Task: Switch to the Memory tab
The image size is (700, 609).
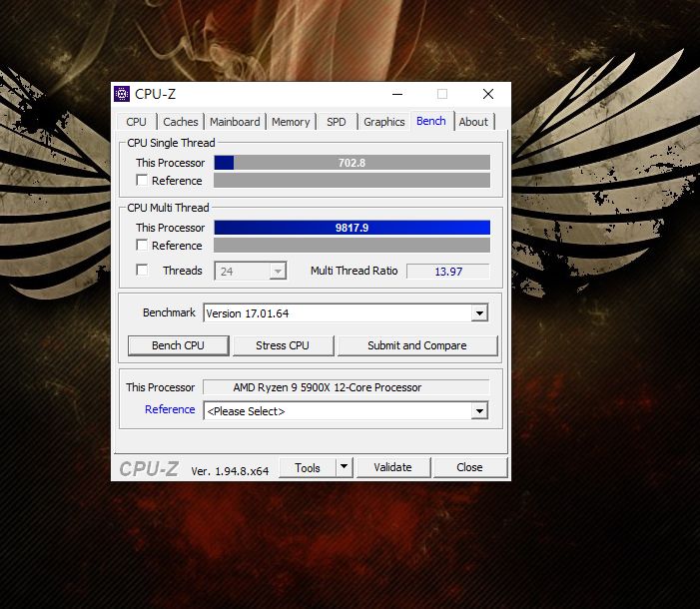Action: 291,122
